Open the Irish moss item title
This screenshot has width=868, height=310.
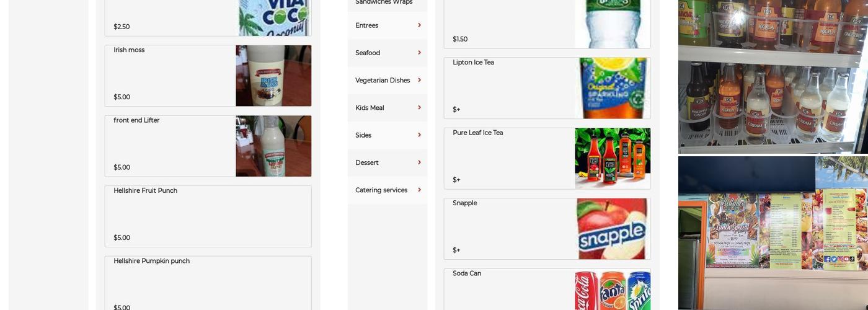point(129,50)
